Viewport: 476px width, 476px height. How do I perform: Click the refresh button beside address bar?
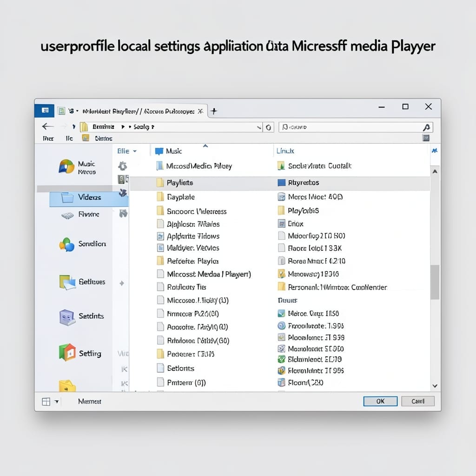[x=268, y=127]
